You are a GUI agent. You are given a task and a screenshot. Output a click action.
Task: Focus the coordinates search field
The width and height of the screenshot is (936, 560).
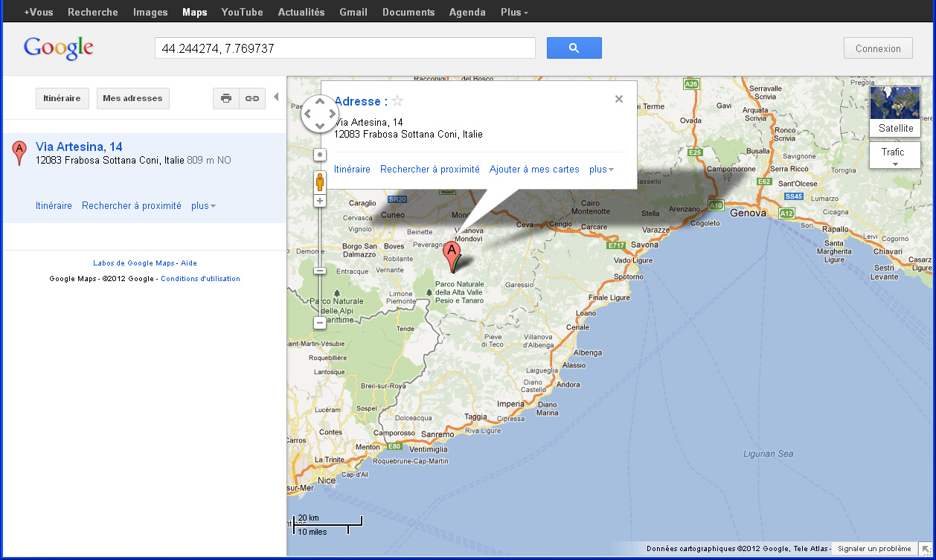click(x=345, y=48)
